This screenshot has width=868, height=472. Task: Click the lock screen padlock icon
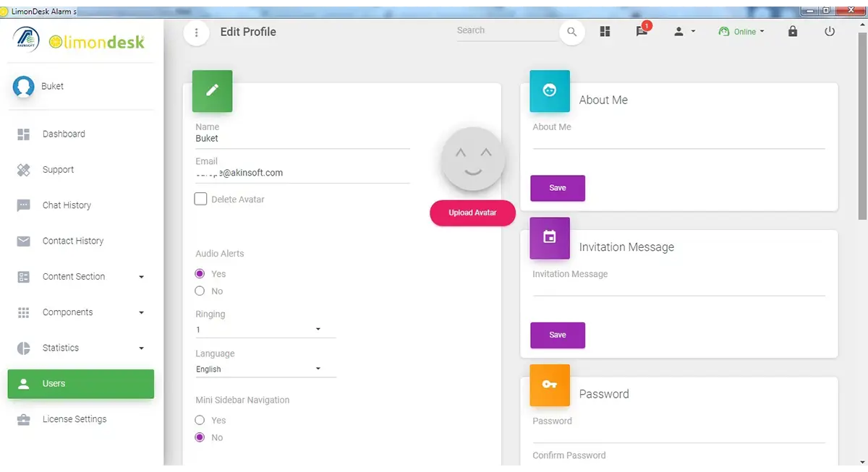793,32
